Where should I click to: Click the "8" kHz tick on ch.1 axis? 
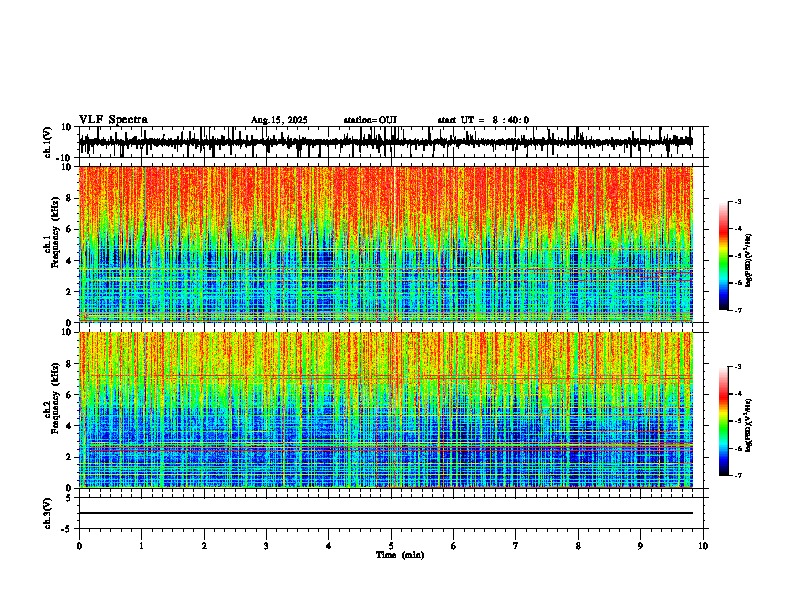70,198
